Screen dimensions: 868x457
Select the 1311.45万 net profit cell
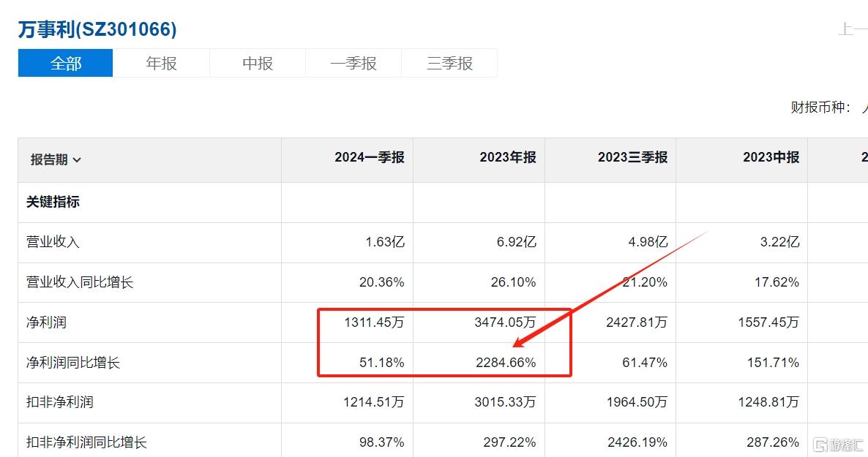point(374,322)
